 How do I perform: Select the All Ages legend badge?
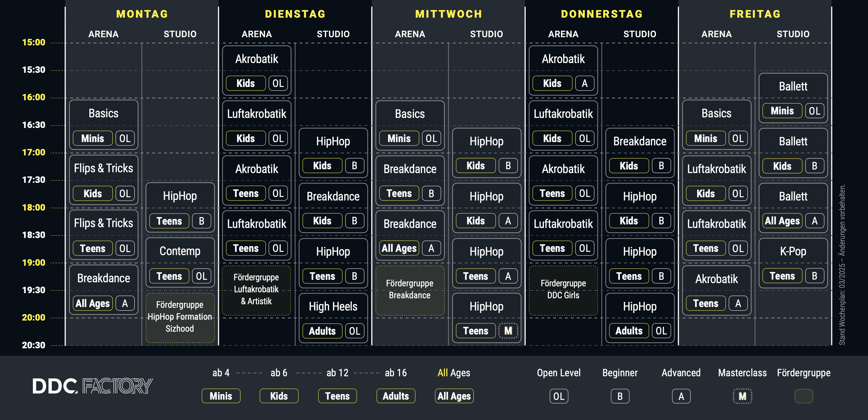[454, 396]
